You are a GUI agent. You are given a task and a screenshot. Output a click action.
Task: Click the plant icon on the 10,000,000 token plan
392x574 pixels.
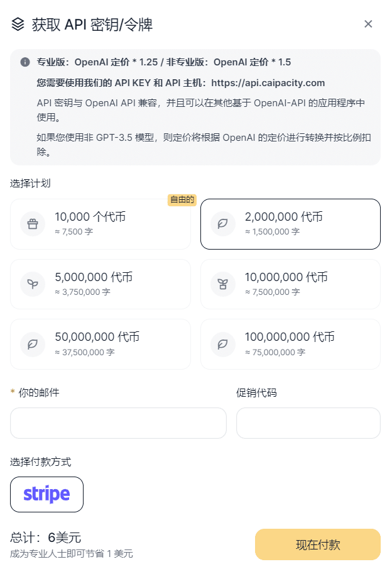pyautogui.click(x=222, y=284)
